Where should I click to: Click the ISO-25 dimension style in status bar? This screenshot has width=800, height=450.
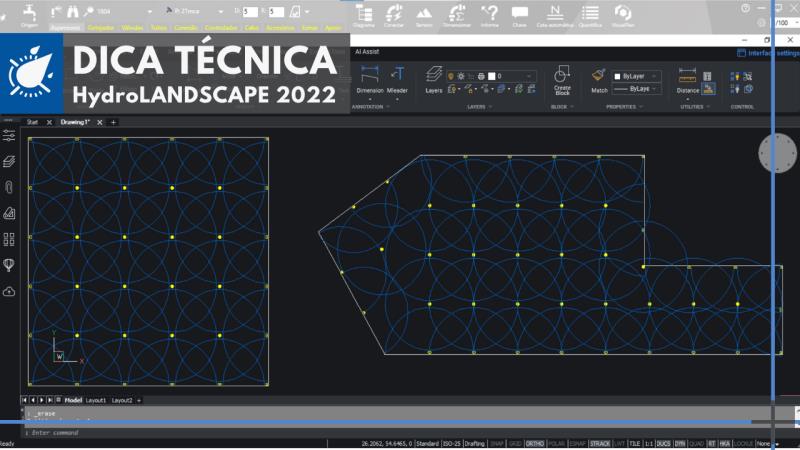point(452,444)
